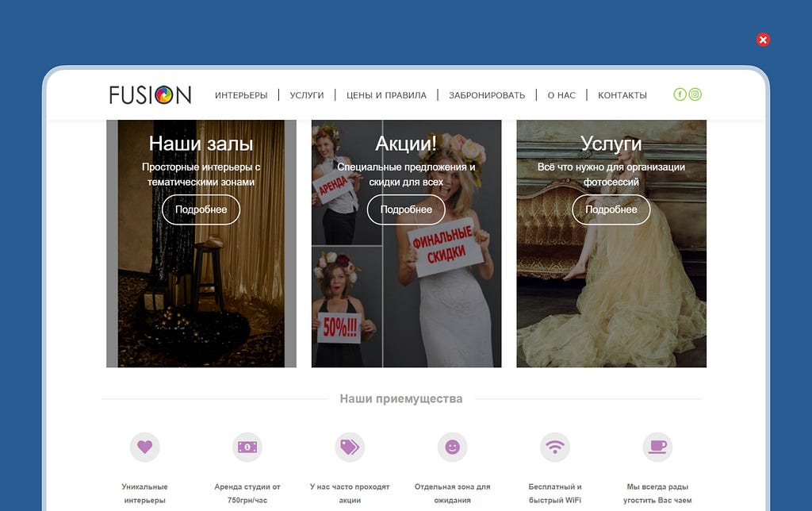Viewport: 812px width, 511px height.
Task: Go to the УСЛУГИ menu item
Action: (x=307, y=95)
